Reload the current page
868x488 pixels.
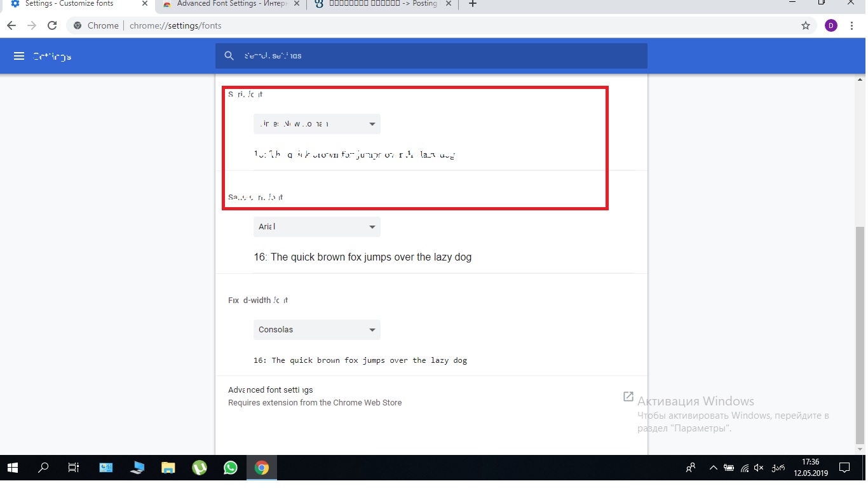click(x=53, y=26)
